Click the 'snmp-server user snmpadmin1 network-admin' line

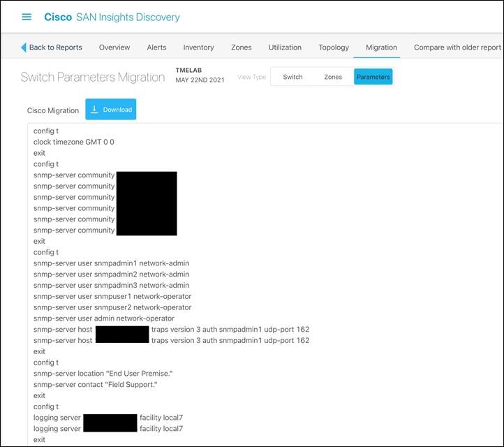[111, 263]
